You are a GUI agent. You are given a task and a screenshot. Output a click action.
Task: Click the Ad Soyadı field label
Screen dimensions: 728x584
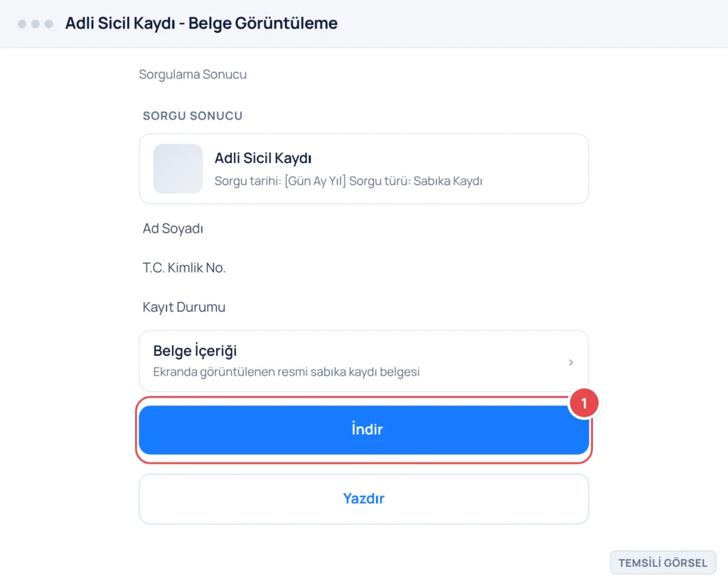coord(173,228)
